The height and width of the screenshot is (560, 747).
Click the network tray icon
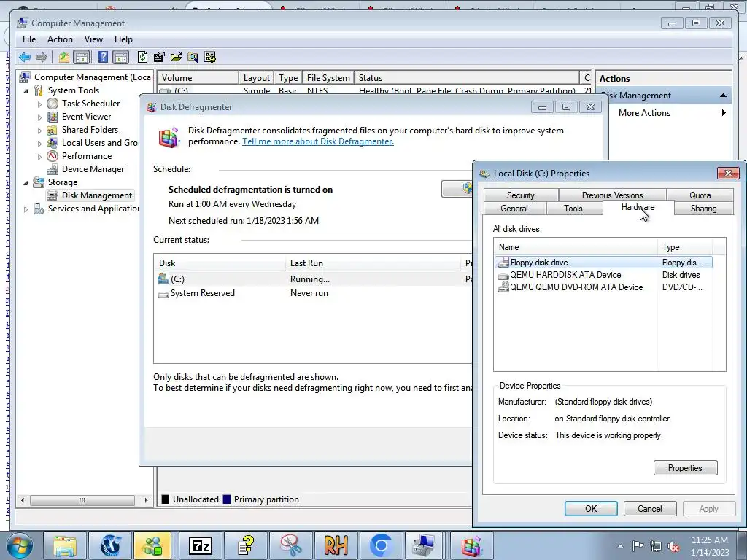click(x=656, y=546)
